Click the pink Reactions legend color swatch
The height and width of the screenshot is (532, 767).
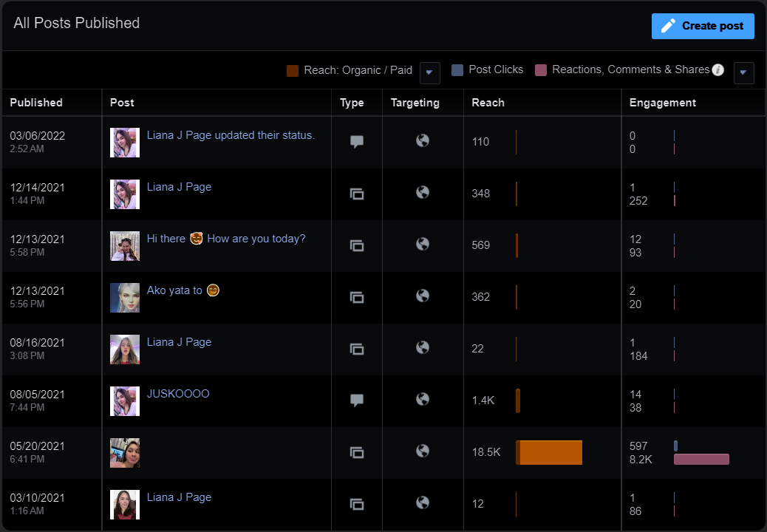[x=541, y=70]
